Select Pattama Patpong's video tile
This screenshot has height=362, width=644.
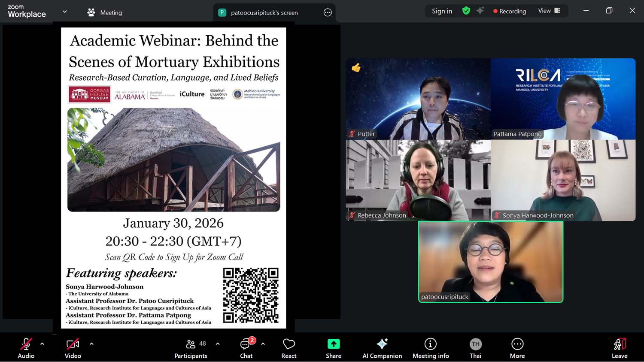(x=563, y=99)
